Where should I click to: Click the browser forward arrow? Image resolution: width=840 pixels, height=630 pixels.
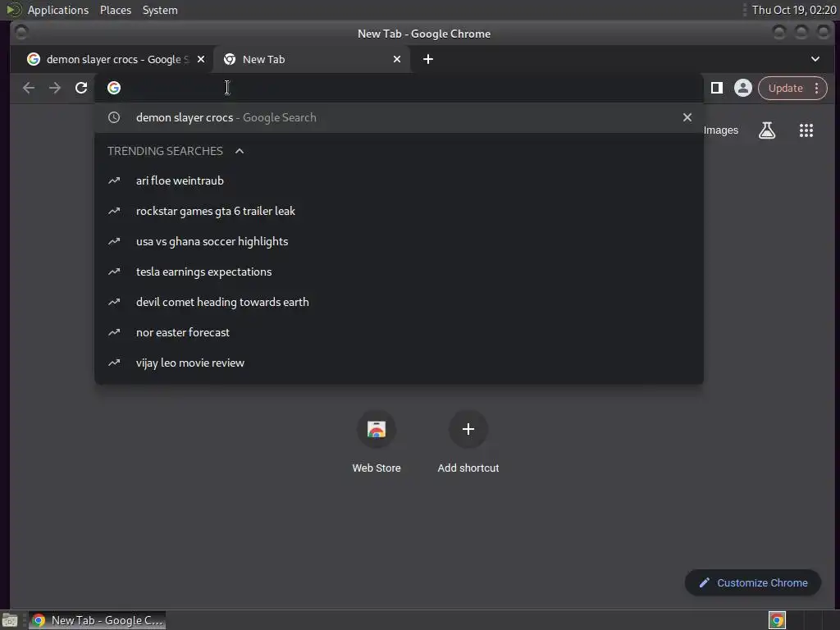coord(55,88)
